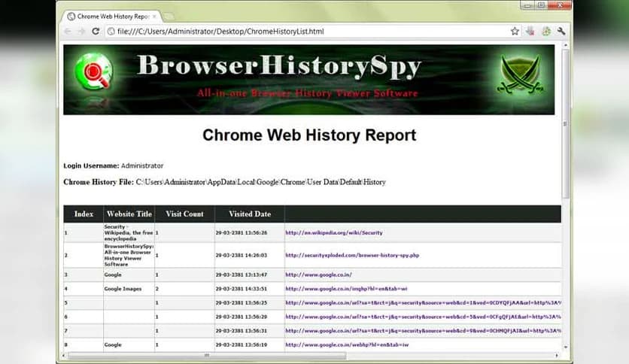Bookmark this page with the star icon

tap(515, 32)
